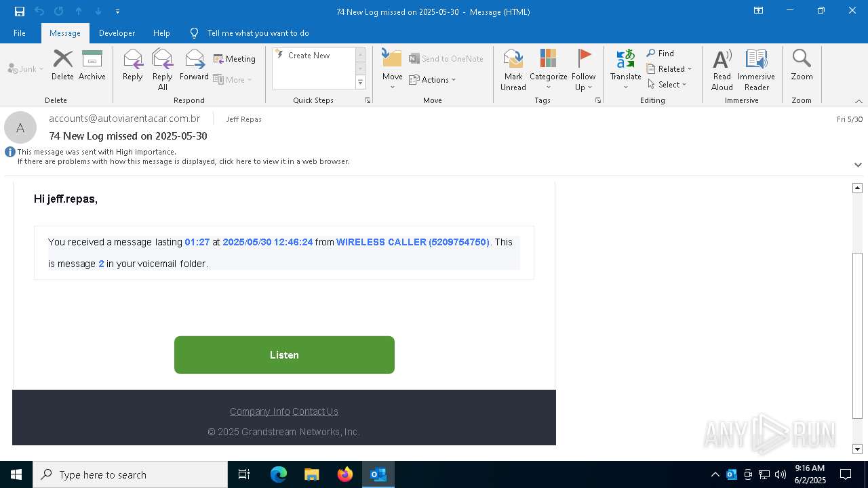Open the Contact Us link
Viewport: 868px width, 488px height.
point(315,411)
